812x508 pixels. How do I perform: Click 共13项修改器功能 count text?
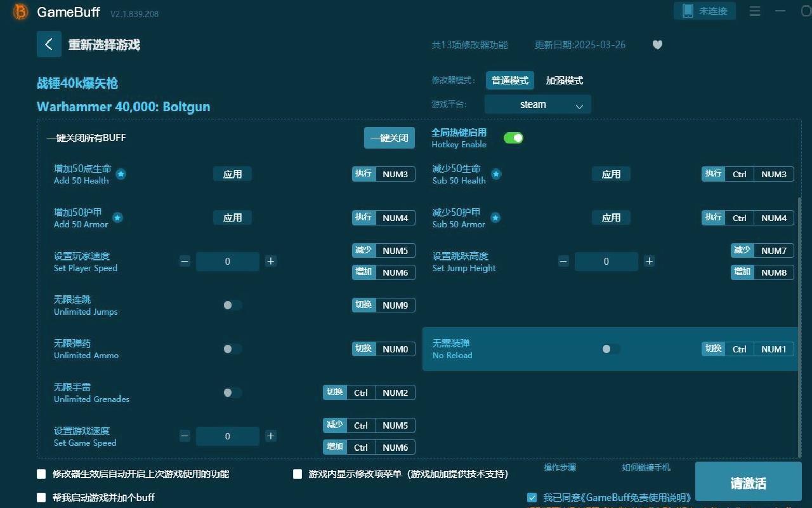click(469, 44)
